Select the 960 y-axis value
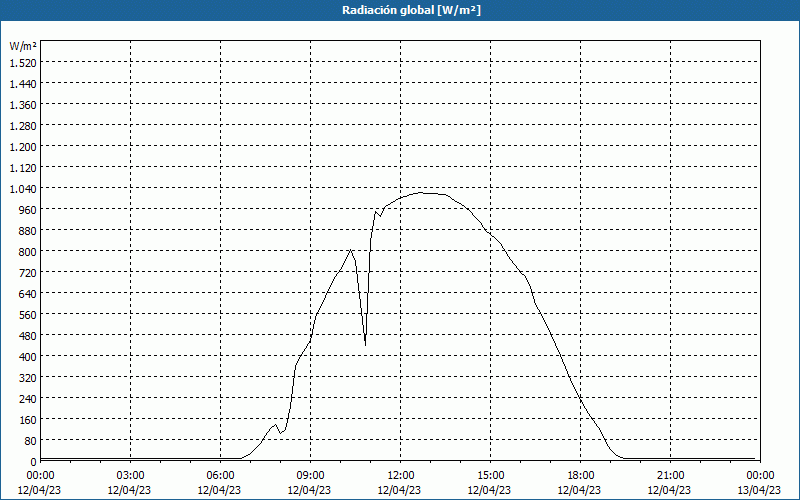The width and height of the screenshot is (800, 500). (x=28, y=210)
